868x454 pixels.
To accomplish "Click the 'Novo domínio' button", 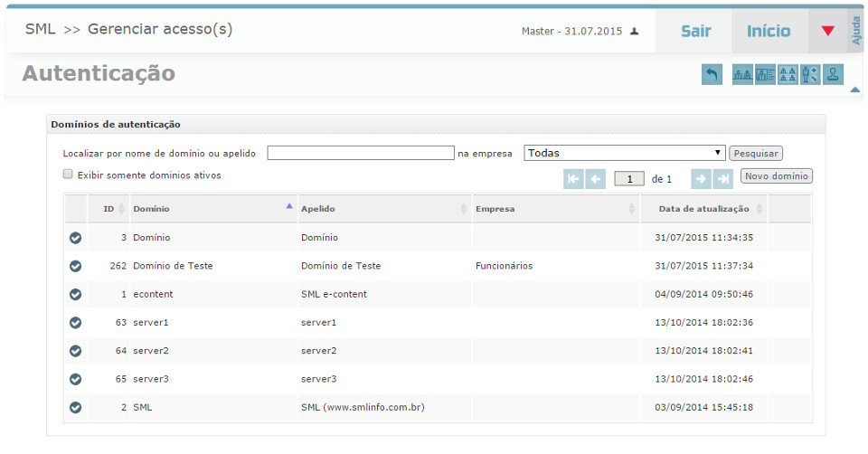I will [x=776, y=175].
